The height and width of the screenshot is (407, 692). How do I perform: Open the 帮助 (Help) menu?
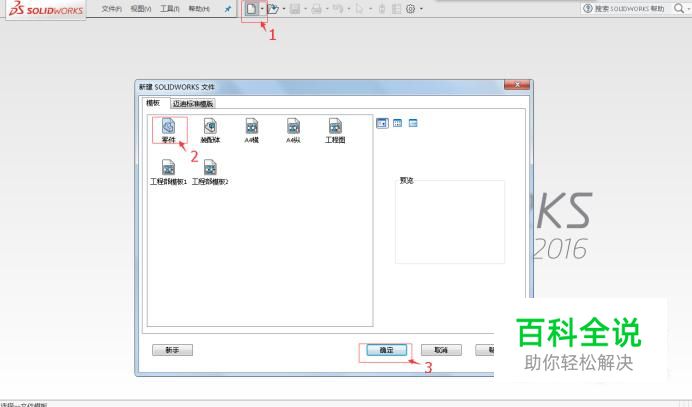[199, 9]
